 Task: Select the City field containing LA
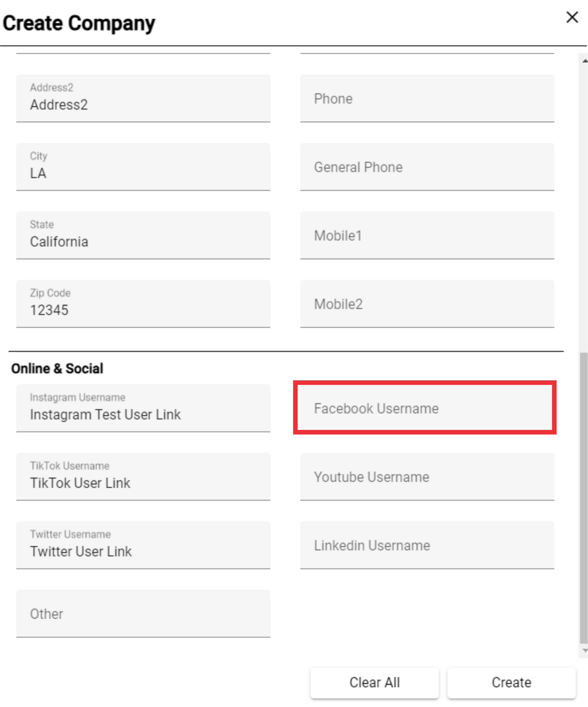coord(143,167)
